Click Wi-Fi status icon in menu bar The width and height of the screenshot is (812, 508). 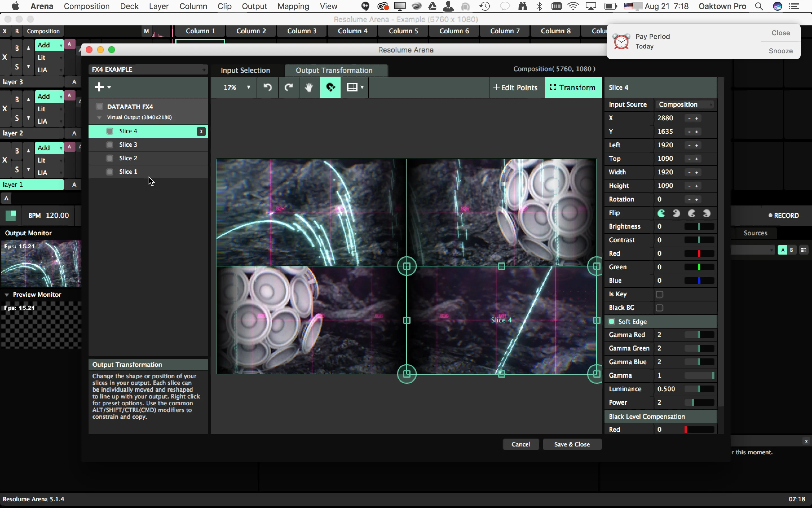573,6
